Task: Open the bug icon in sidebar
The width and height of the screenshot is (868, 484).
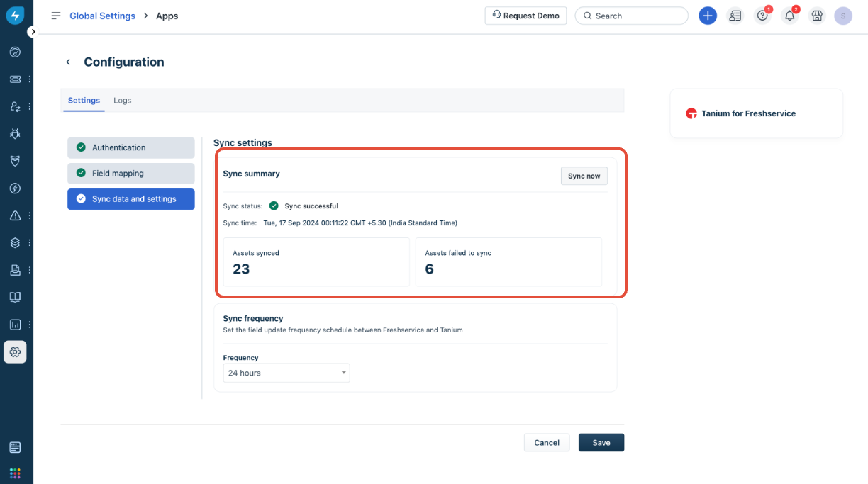Action: coord(15,133)
